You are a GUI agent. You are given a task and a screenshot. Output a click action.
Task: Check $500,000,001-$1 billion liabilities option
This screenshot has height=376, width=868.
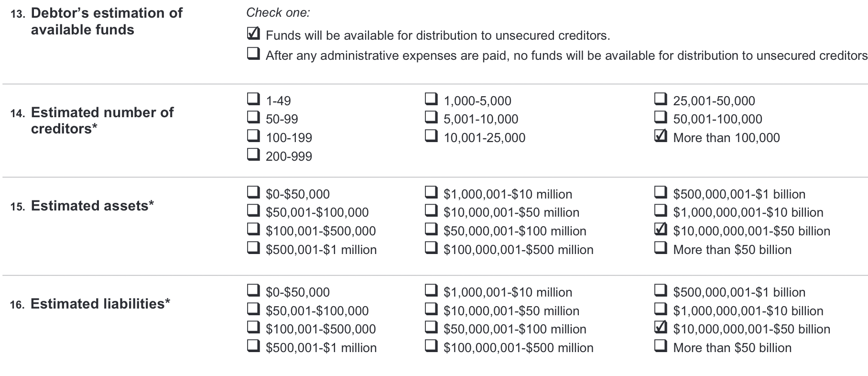[x=661, y=290]
